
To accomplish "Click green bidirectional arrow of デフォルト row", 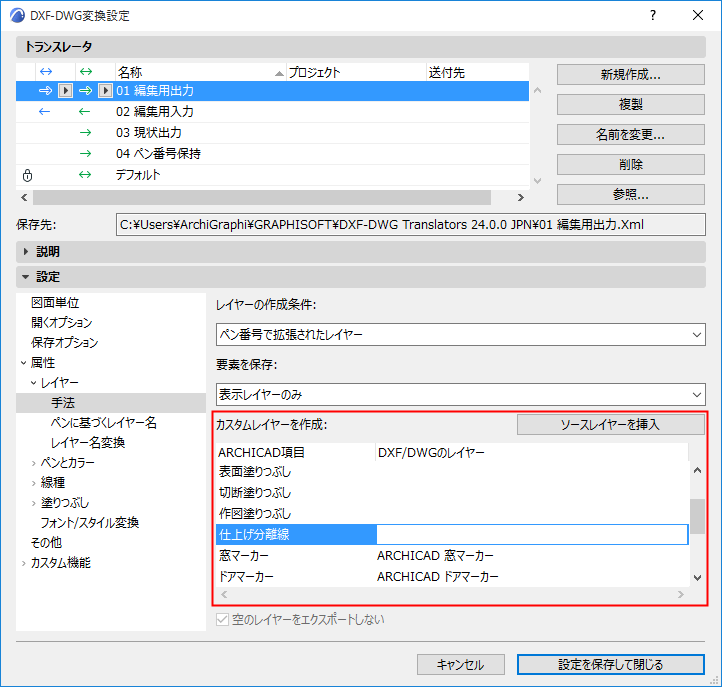I will coord(85,175).
